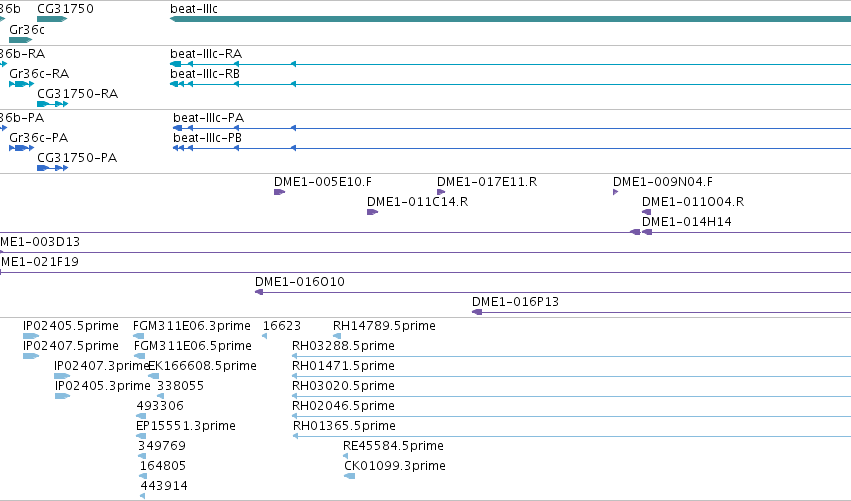
Task: Click the CK01099.3prime EST glyph
Action: click(350, 476)
